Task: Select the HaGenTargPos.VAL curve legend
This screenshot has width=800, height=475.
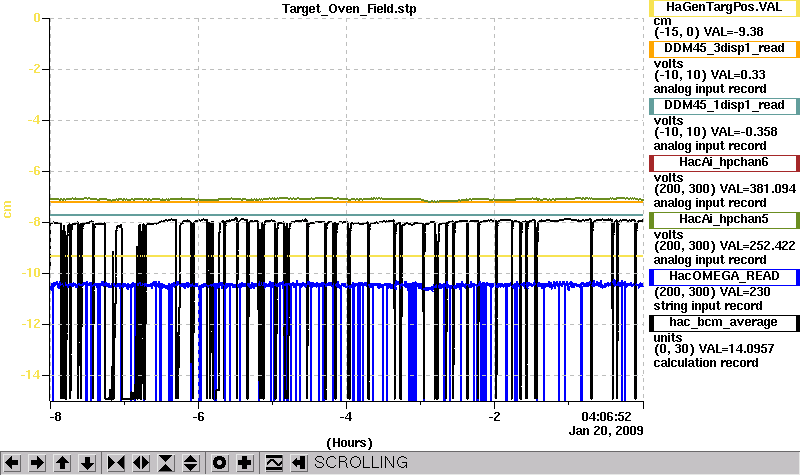Action: (724, 8)
